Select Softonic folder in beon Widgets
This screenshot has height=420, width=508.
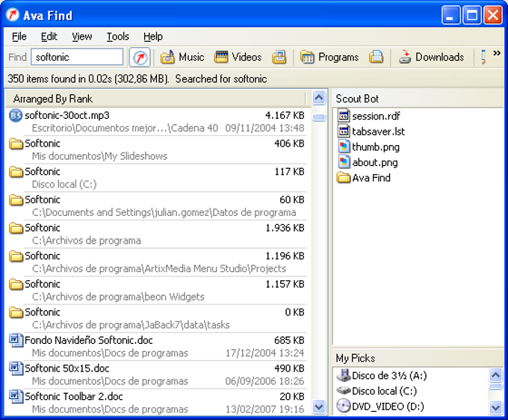tap(157, 291)
